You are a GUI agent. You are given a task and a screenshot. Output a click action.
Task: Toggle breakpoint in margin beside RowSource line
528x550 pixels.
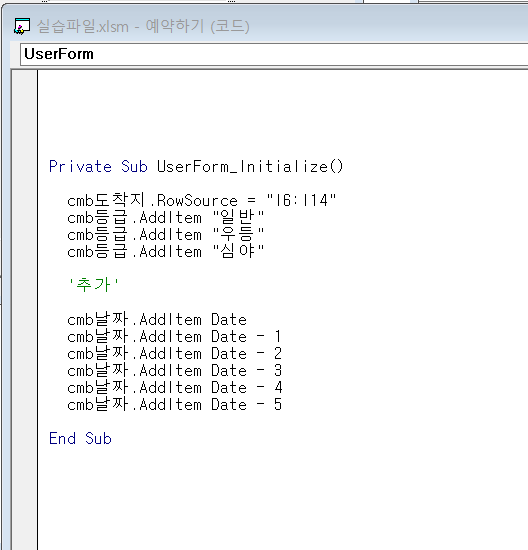[25, 201]
